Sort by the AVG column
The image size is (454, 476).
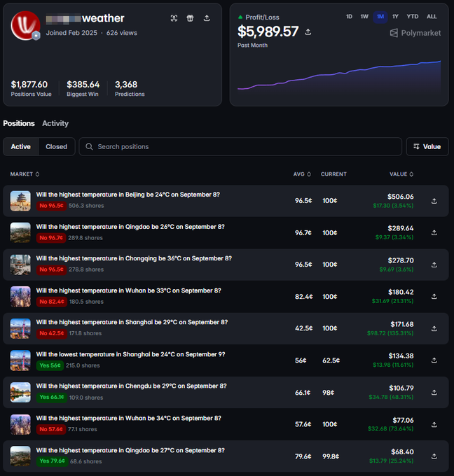tap(302, 174)
